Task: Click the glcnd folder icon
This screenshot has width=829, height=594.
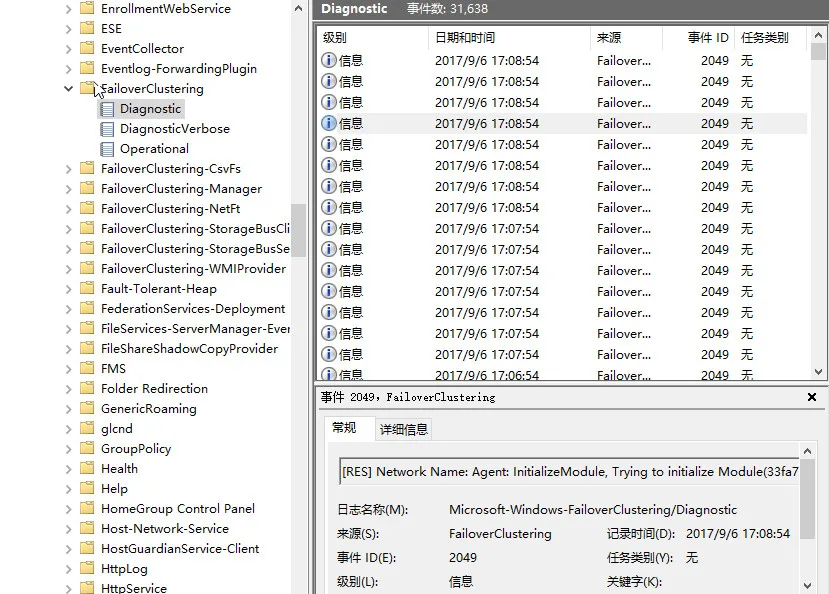Action: (87, 428)
